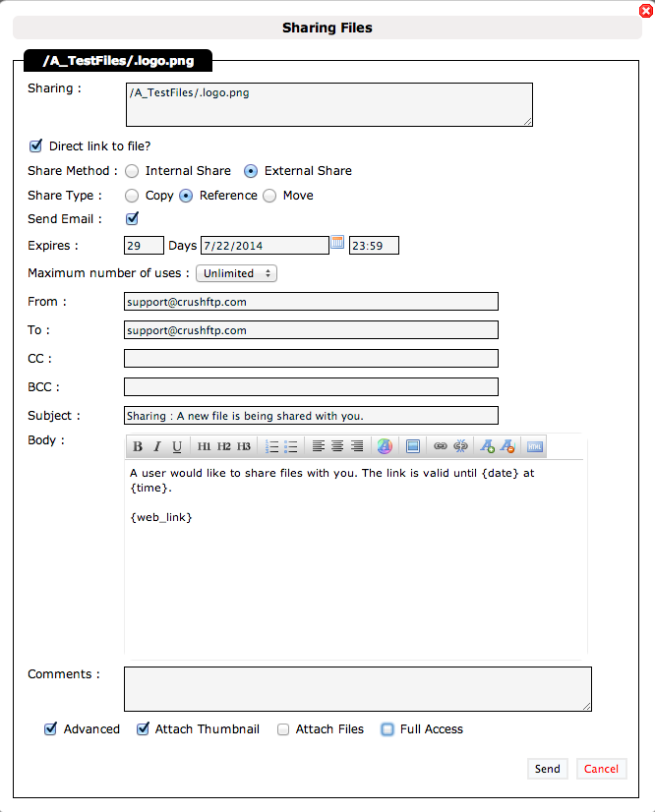The image size is (655, 812).
Task: Switch editor to HTML source view
Action: [x=535, y=446]
